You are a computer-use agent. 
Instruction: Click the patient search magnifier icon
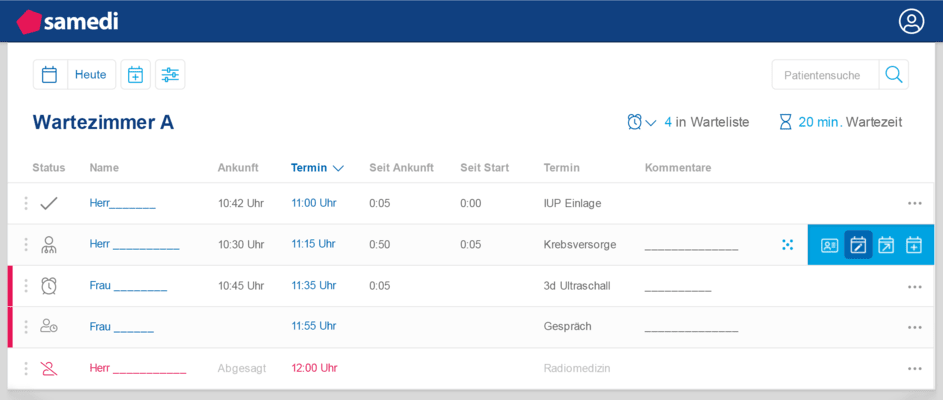click(894, 75)
